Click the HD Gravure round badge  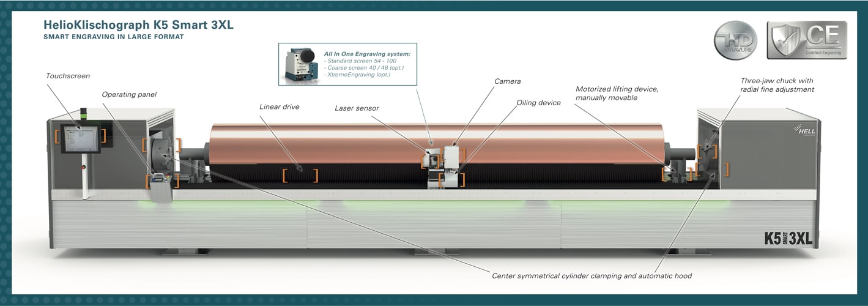[735, 42]
